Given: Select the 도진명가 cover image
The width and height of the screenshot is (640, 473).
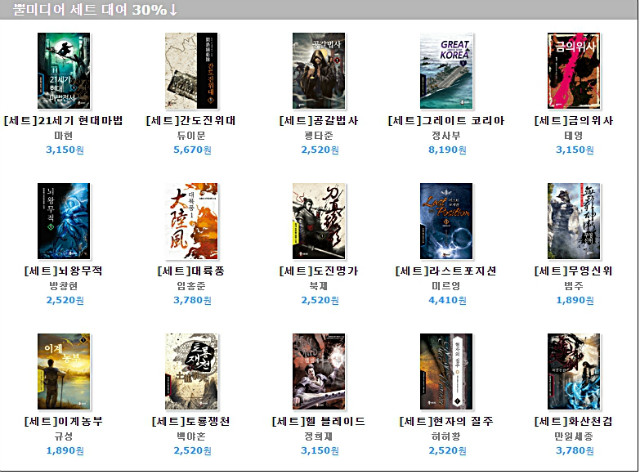Looking at the screenshot, I should pos(319,221).
